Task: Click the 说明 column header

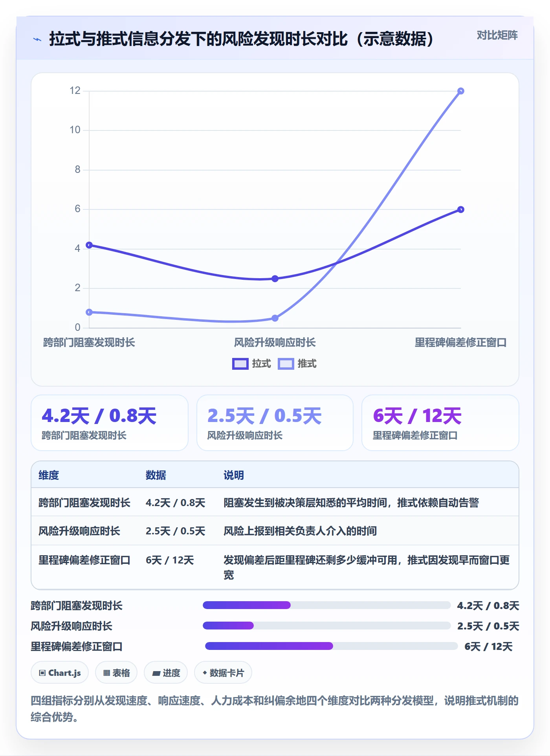Action: pyautogui.click(x=234, y=475)
